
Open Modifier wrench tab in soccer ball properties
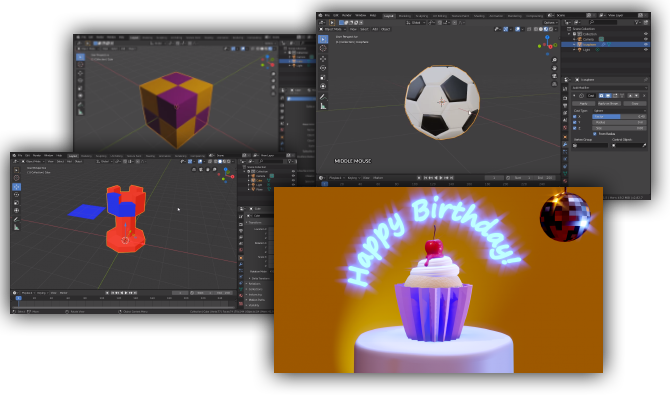pos(565,146)
